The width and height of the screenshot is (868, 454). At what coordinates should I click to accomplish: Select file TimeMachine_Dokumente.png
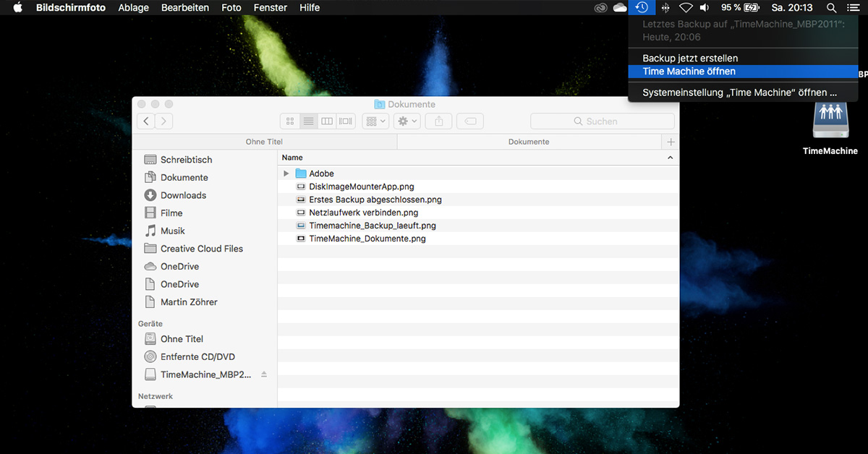[478, 239]
